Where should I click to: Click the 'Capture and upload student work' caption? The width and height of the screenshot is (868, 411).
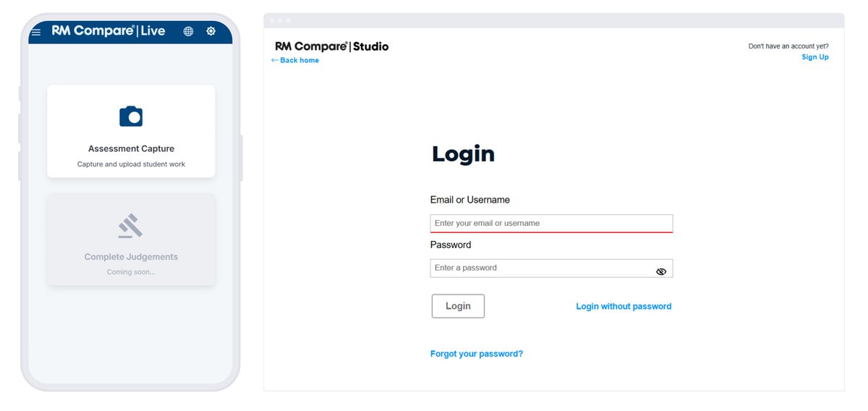(131, 164)
